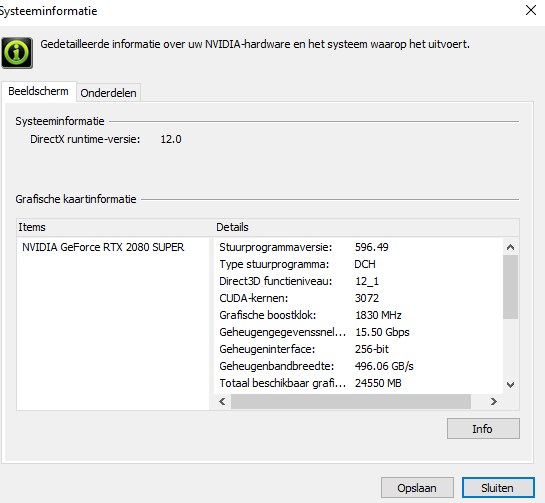The width and height of the screenshot is (545, 503).
Task: Click the 496.06 GB/s value
Action: pos(384,366)
